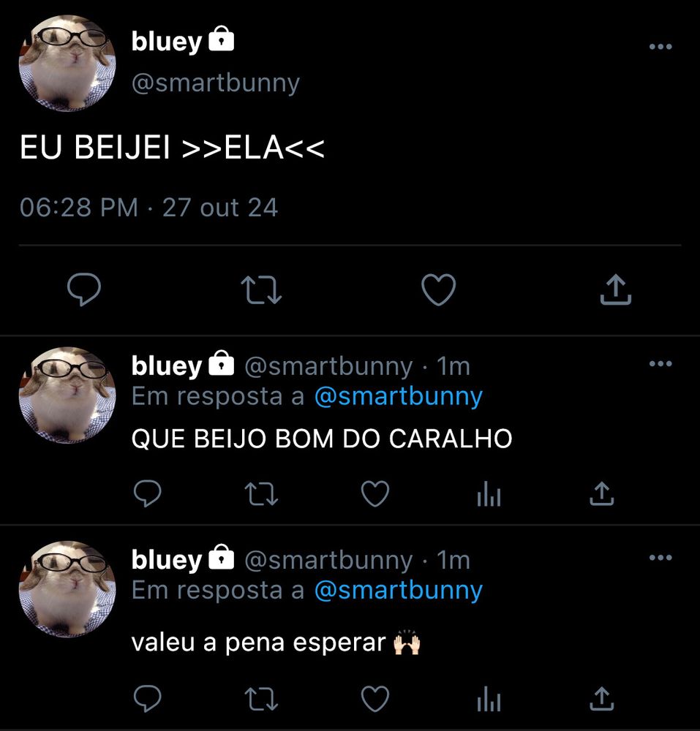View analytics for valeu a pena tweet
700x731 pixels.
489,699
